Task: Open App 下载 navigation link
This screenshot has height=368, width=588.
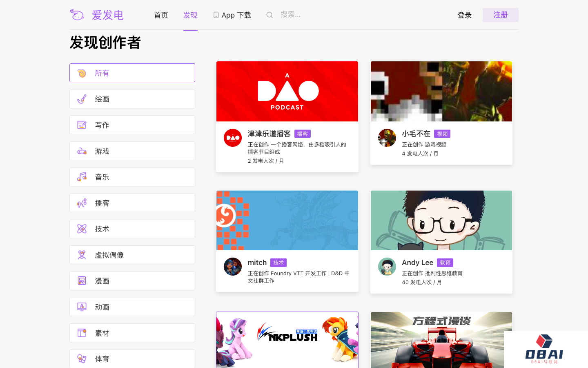Action: coord(232,15)
